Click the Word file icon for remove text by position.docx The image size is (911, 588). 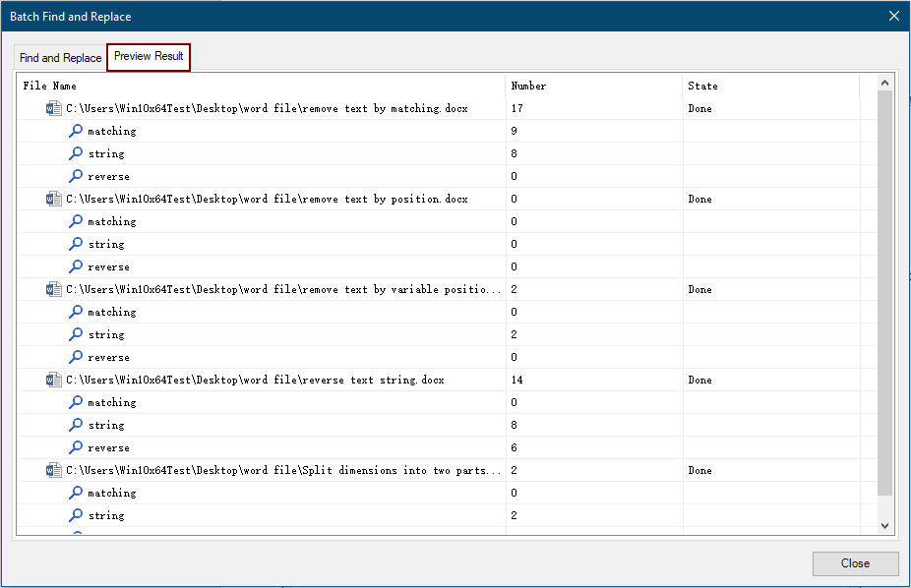tap(53, 199)
